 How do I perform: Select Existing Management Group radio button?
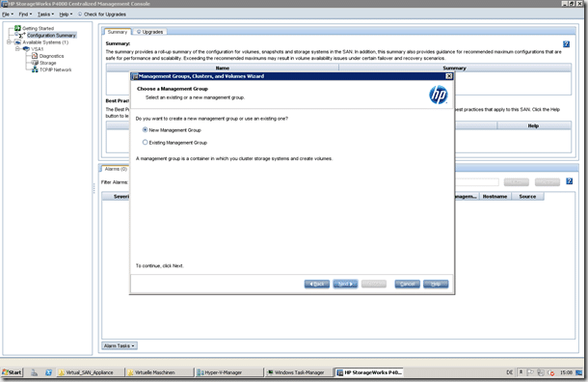(145, 142)
